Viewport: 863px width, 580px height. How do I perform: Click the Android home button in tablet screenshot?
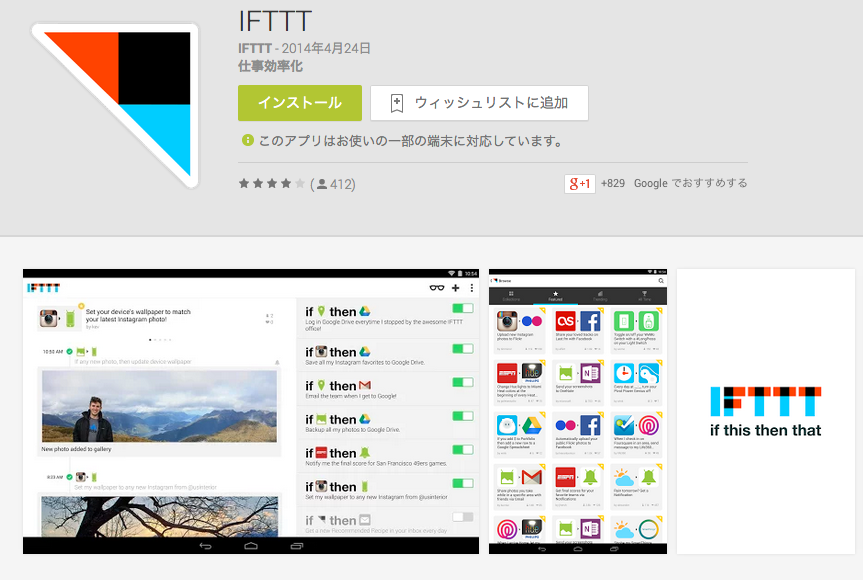251,546
